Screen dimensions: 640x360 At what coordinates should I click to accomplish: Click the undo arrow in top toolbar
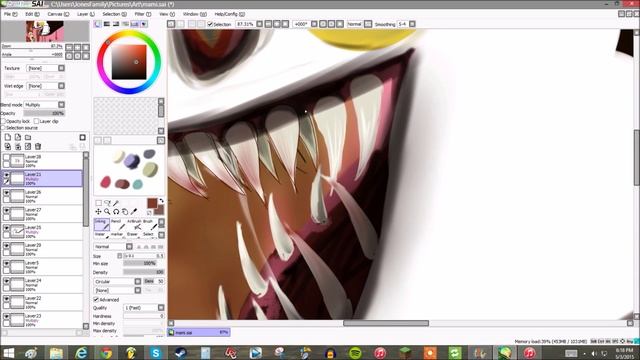(x=171, y=24)
